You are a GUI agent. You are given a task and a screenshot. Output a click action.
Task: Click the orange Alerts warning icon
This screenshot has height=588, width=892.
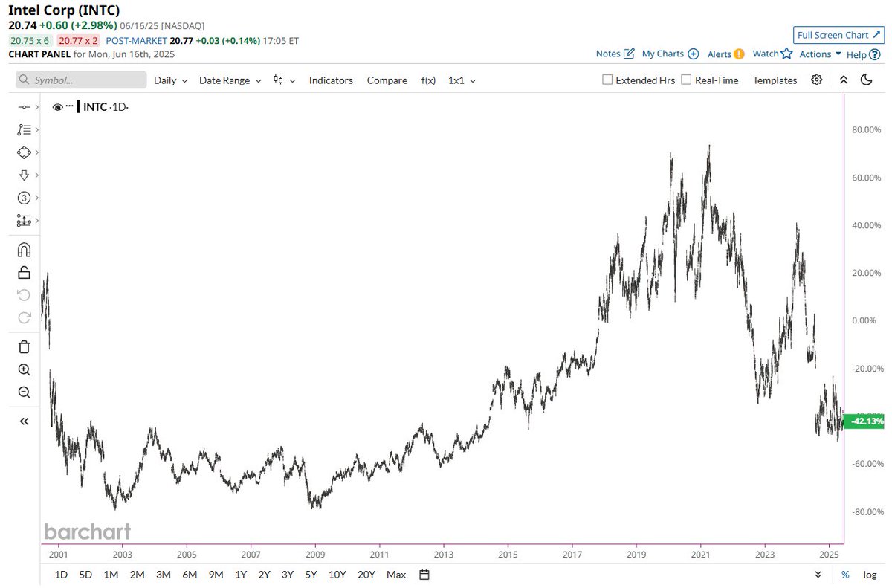[x=739, y=54]
